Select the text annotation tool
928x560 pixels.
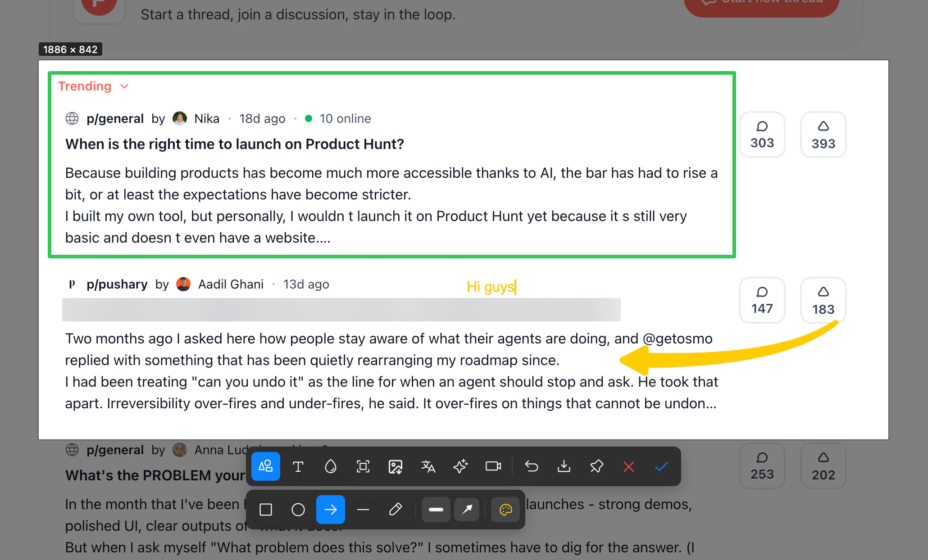(x=298, y=466)
